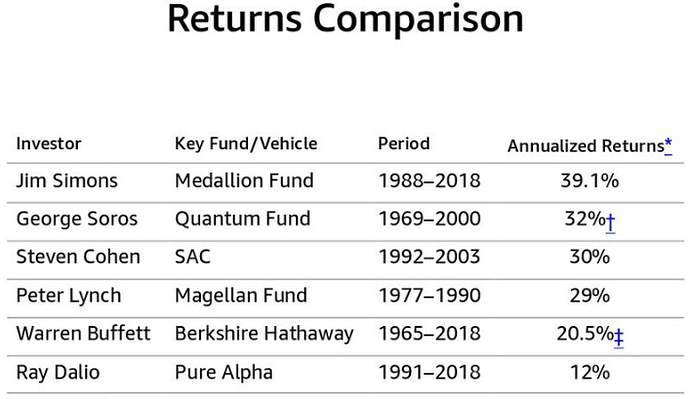Image resolution: width=690 pixels, height=399 pixels.
Task: Click the George Soros name
Action: coord(77,219)
